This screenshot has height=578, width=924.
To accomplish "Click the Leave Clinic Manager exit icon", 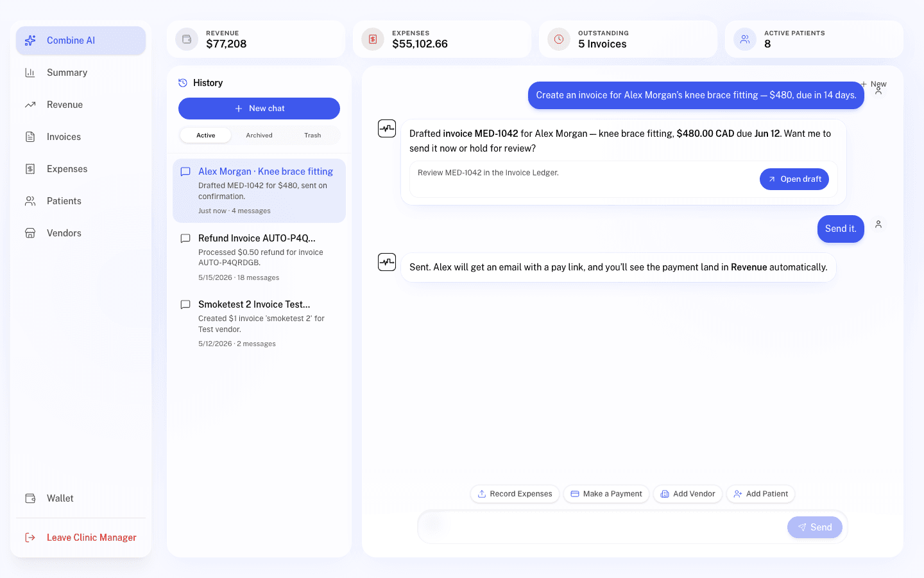I will point(30,538).
